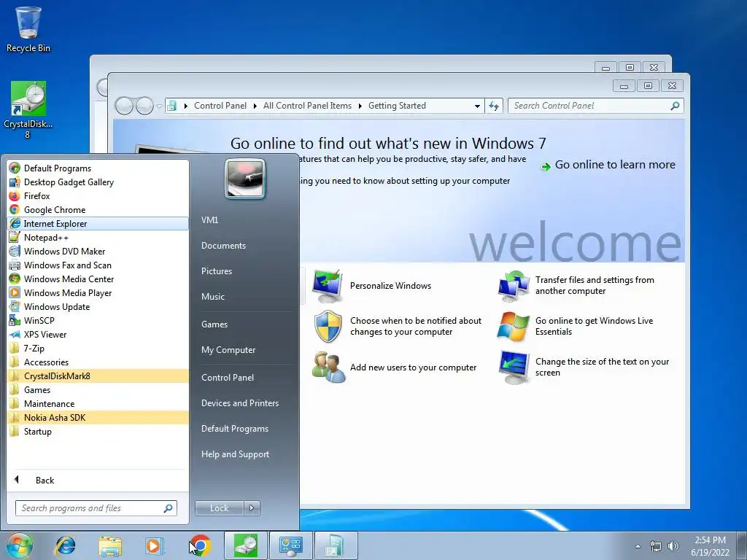Viewport: 747px width, 560px height.
Task: Open Pictures from the Start menu
Action: pos(216,271)
